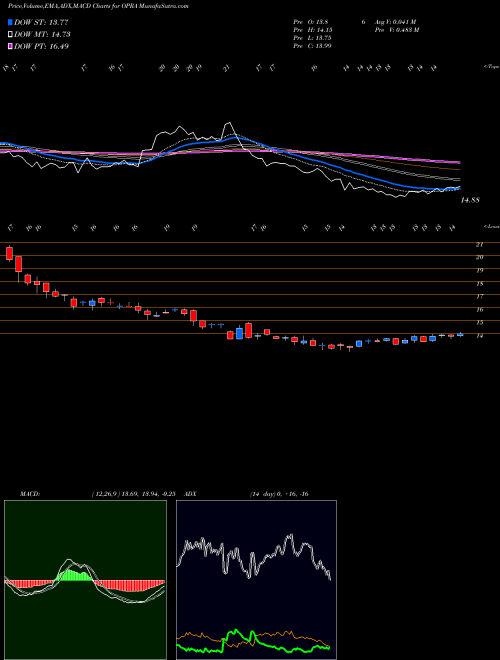The height and width of the screenshot is (660, 500).
Task: Click the Pre H: 14.15 value
Action: [x=314, y=30]
